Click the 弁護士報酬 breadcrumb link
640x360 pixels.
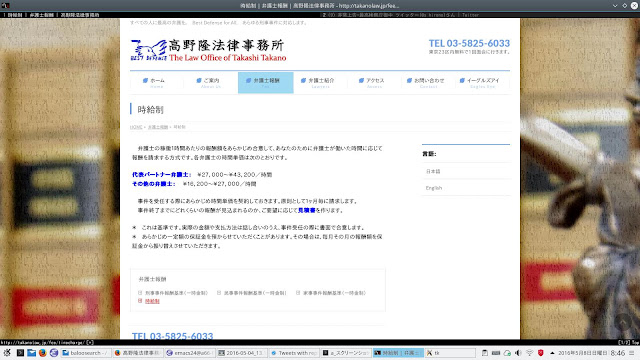[158, 127]
